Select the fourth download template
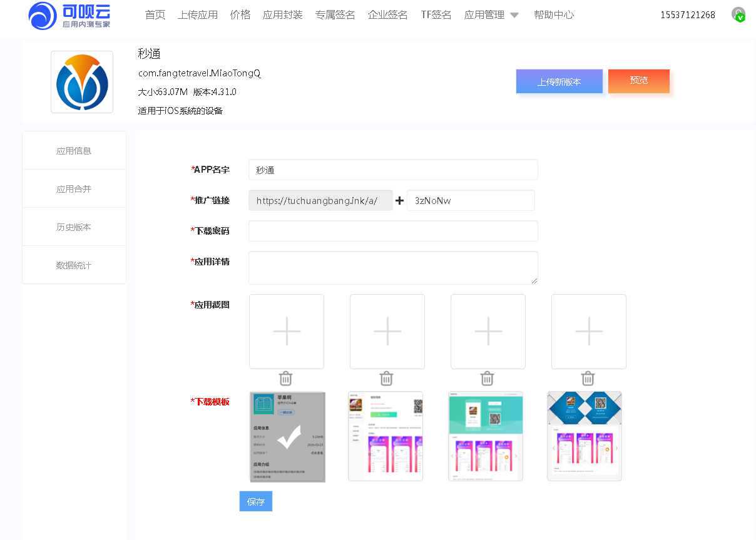 584,436
